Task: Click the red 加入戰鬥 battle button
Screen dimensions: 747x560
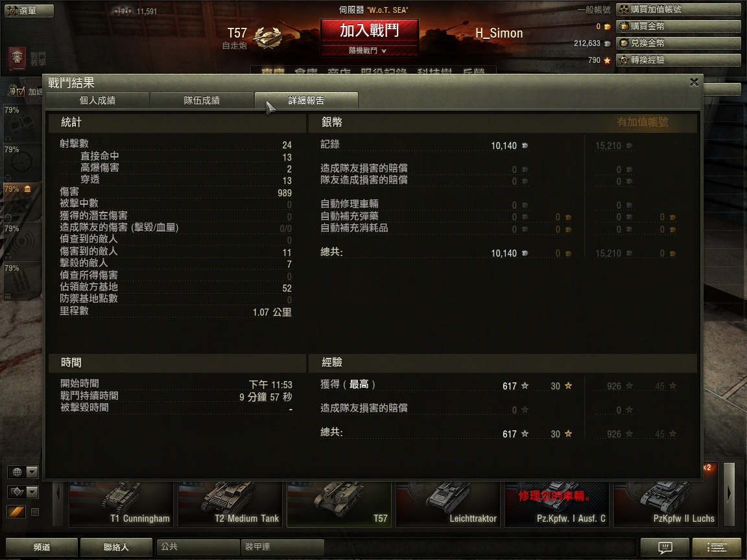Action: (x=369, y=31)
